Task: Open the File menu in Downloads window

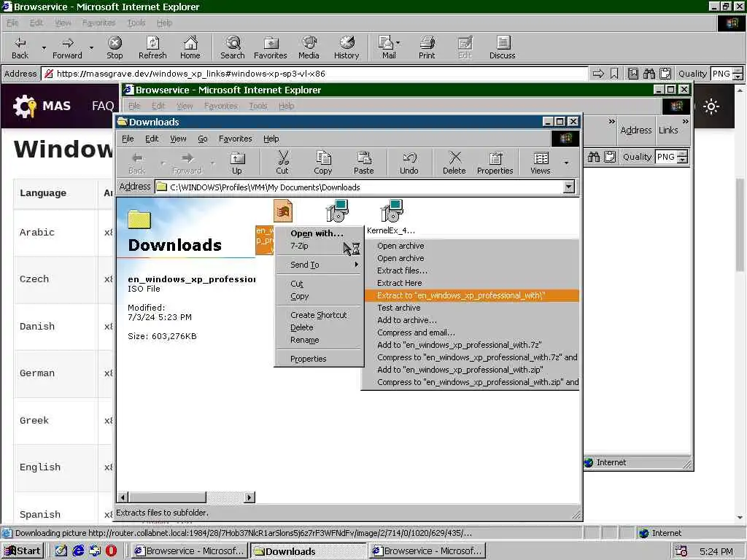Action: (128, 139)
